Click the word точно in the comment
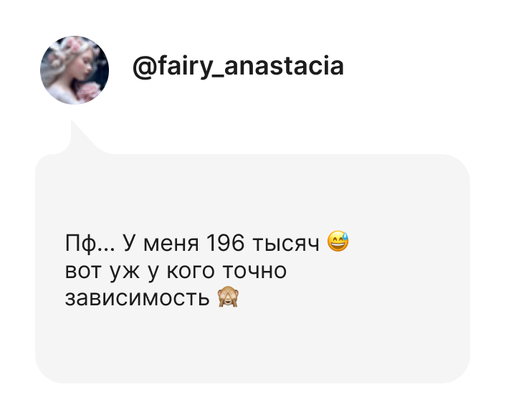 (x=254, y=271)
